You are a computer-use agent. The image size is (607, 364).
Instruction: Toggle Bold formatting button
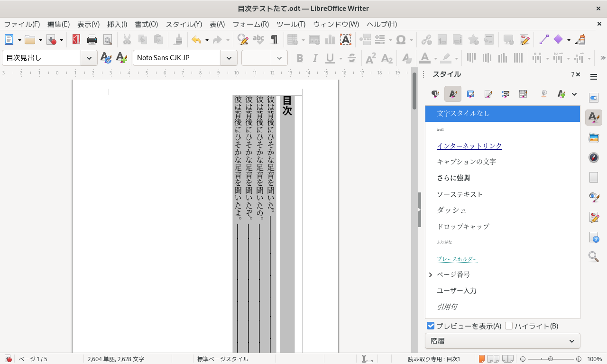[x=300, y=58]
